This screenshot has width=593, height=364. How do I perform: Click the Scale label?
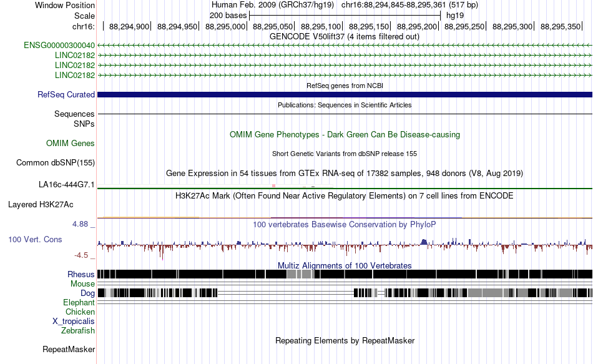point(84,16)
